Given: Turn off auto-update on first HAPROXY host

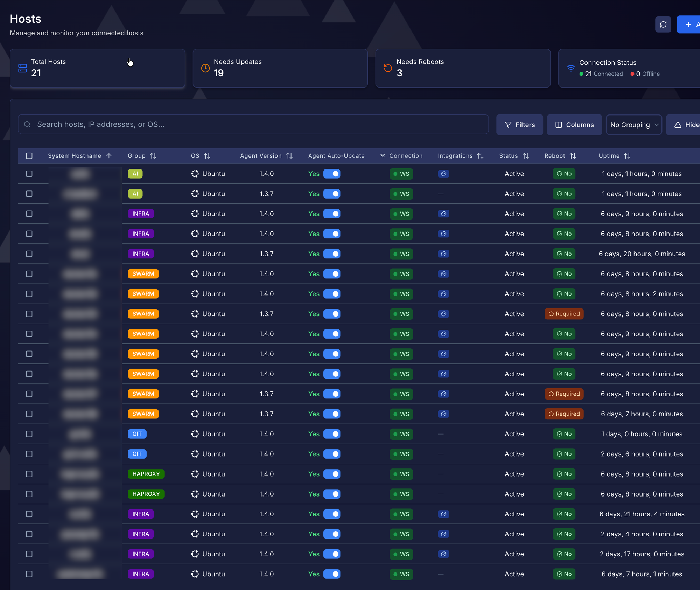Looking at the screenshot, I should pos(332,474).
